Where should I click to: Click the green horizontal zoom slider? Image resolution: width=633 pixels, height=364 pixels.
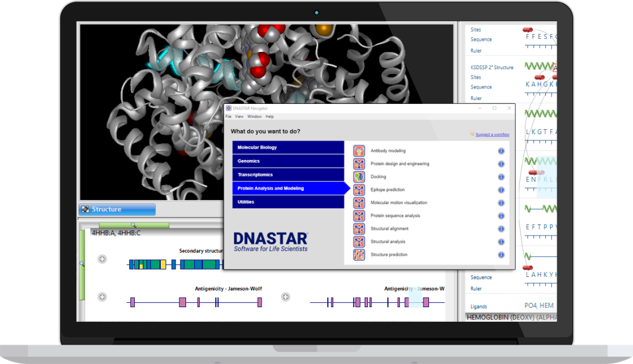coord(134,225)
